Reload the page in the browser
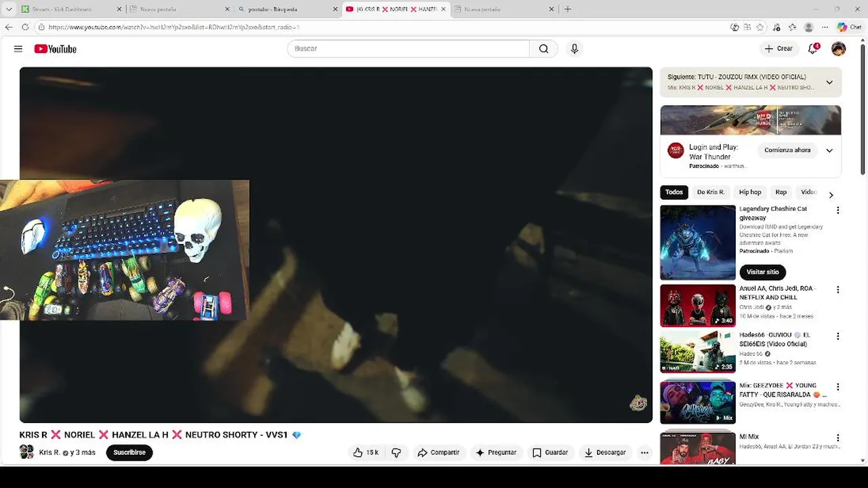Screen dimensions: 868x488 pos(25,27)
